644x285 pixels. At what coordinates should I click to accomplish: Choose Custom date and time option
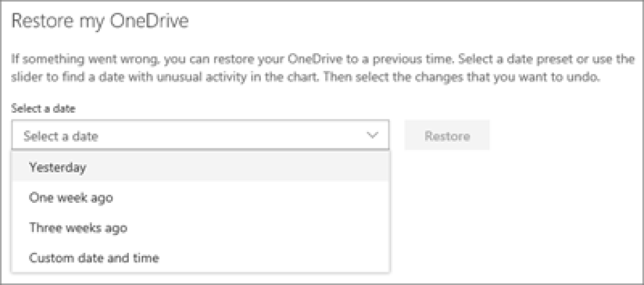pyautogui.click(x=94, y=258)
